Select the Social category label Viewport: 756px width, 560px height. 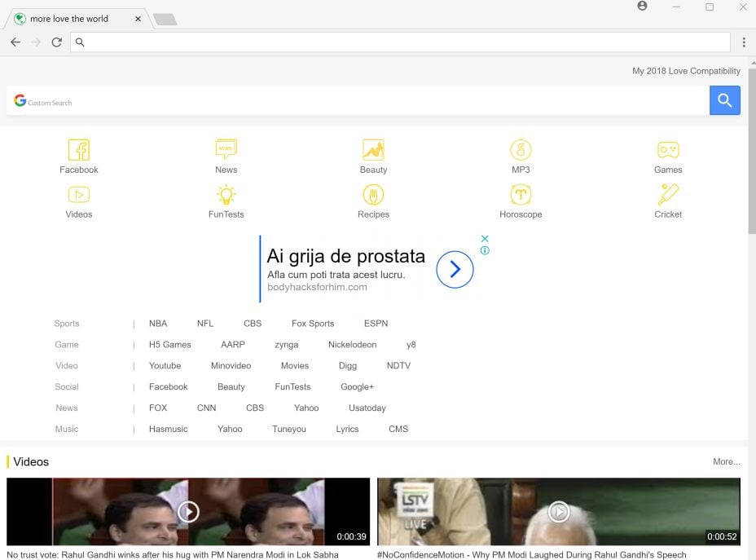pyautogui.click(x=67, y=387)
